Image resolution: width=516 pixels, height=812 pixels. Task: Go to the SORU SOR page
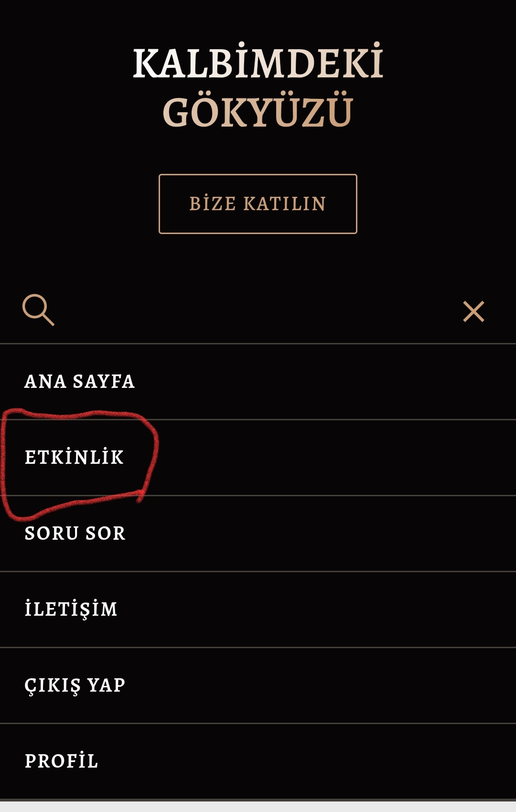pos(75,534)
